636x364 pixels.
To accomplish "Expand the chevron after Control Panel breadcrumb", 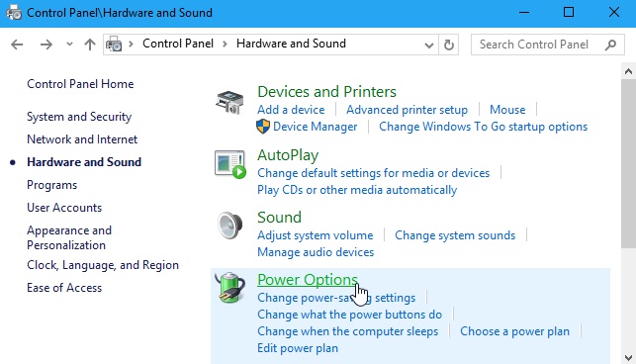I will pyautogui.click(x=225, y=44).
